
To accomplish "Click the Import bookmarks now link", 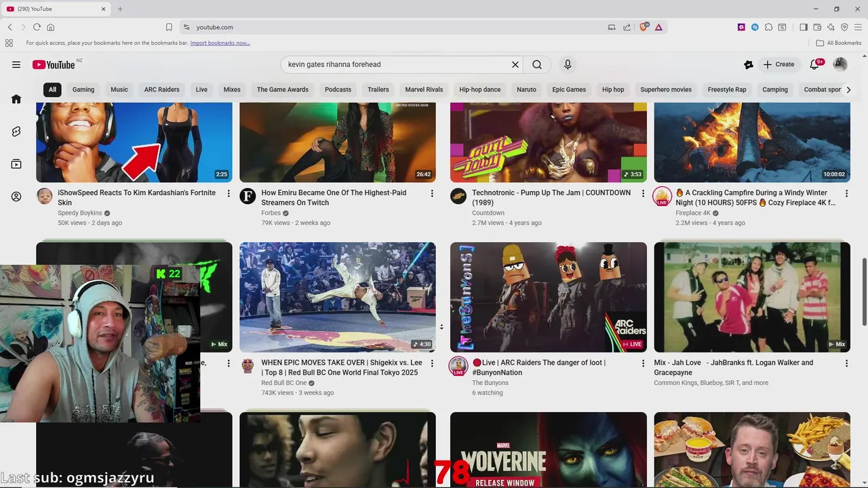I will (220, 43).
